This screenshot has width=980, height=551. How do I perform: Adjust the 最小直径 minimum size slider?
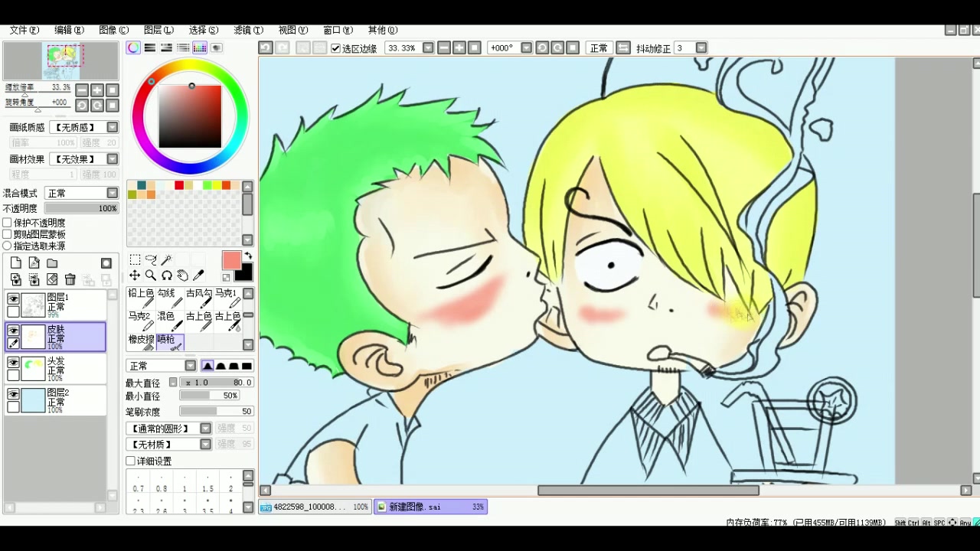coord(209,396)
